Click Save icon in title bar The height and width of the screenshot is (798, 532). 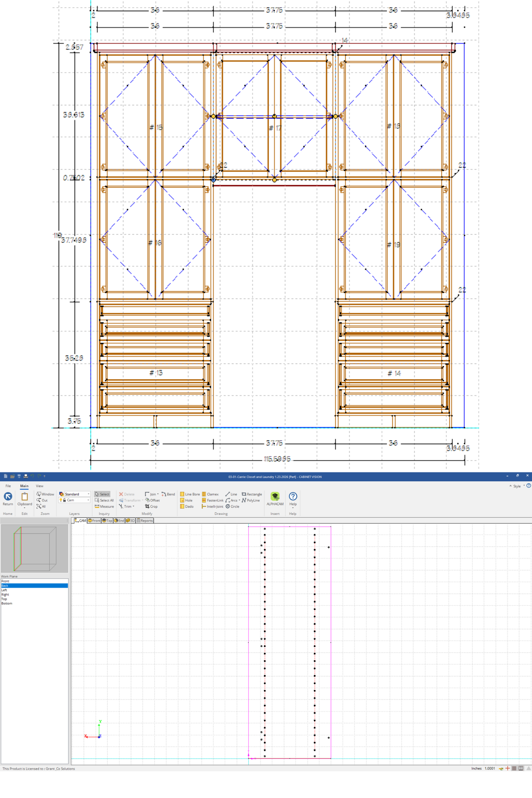19,476
